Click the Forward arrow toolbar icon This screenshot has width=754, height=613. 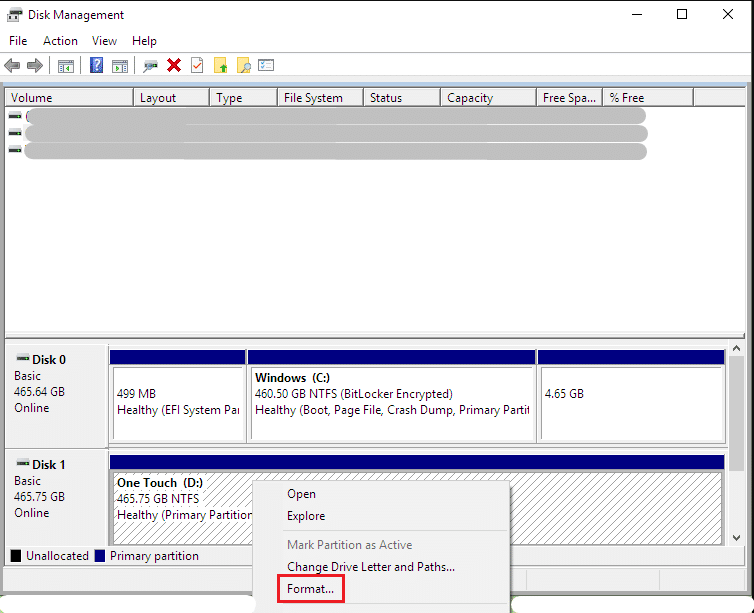click(35, 66)
